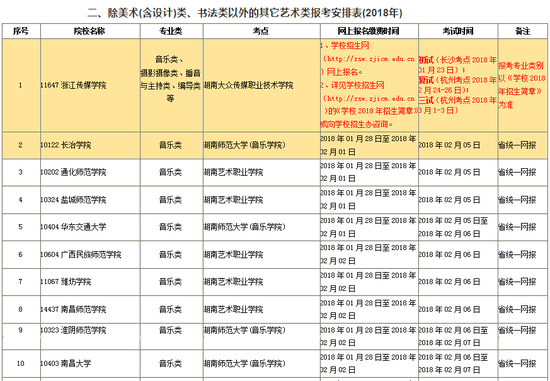The image size is (550, 381).
Task: Click 省统一网报 in the 南昌师范学院 row
Action: pyautogui.click(x=517, y=309)
